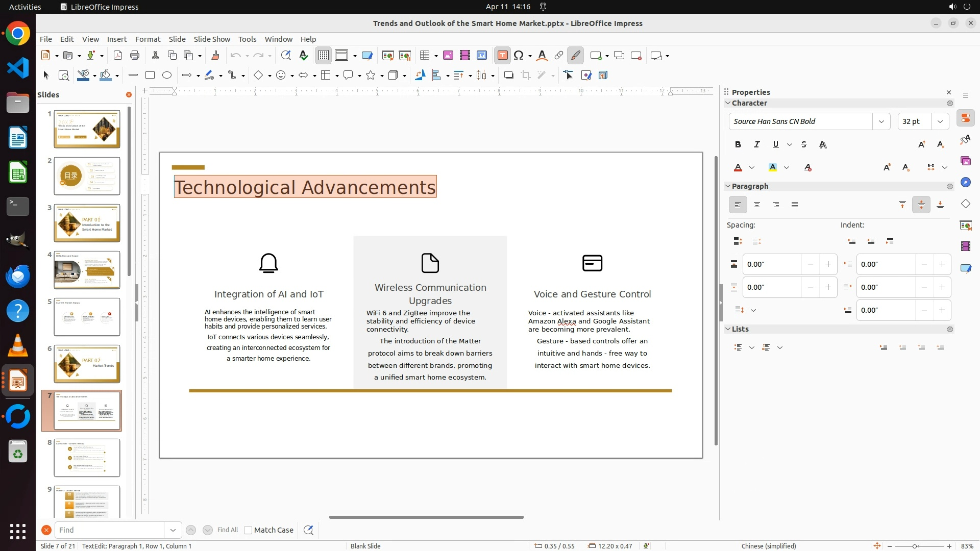This screenshot has width=980, height=551.
Task: Open the Slide Show menu
Action: point(212,39)
